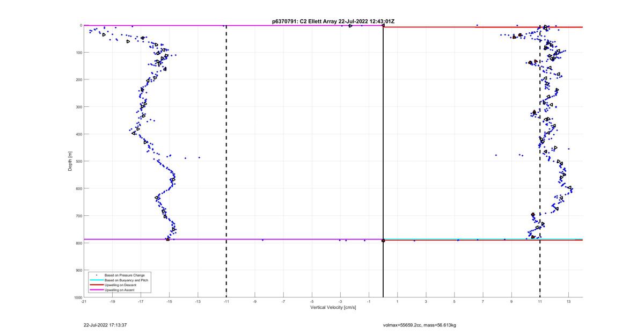Click velocity axis tick label '-3'
The width and height of the screenshot is (644, 334).
tap(340, 302)
